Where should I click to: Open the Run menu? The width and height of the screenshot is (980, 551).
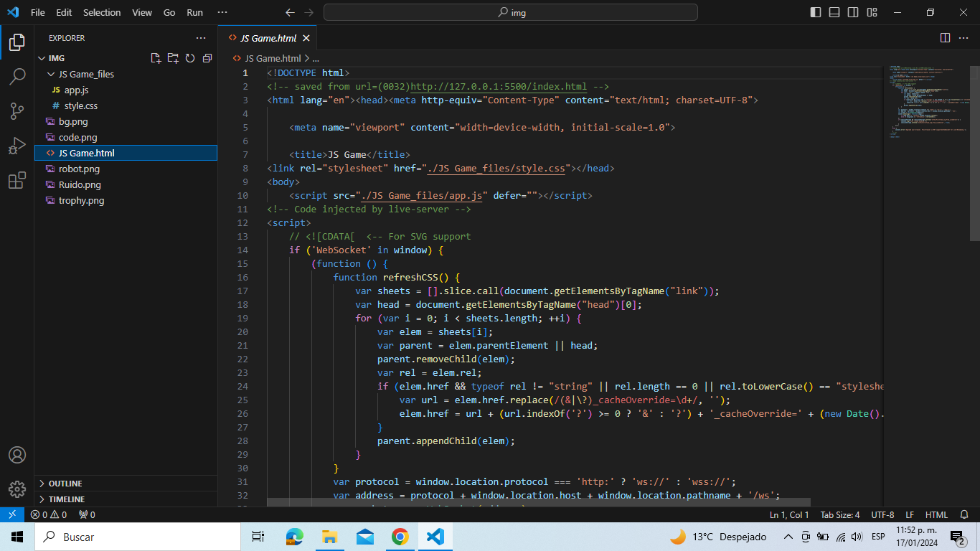point(194,12)
